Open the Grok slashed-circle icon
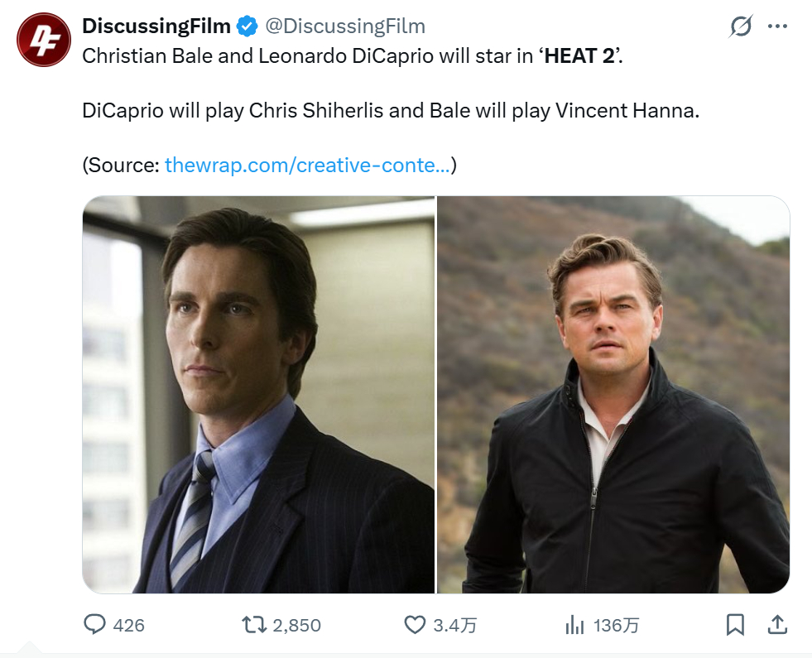The width and height of the screenshot is (812, 658). (x=740, y=26)
